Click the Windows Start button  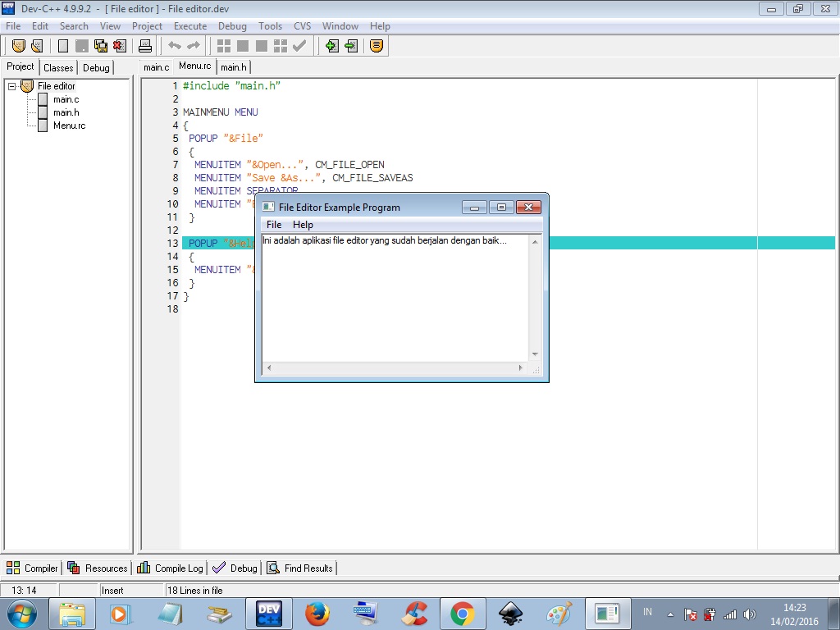point(22,614)
